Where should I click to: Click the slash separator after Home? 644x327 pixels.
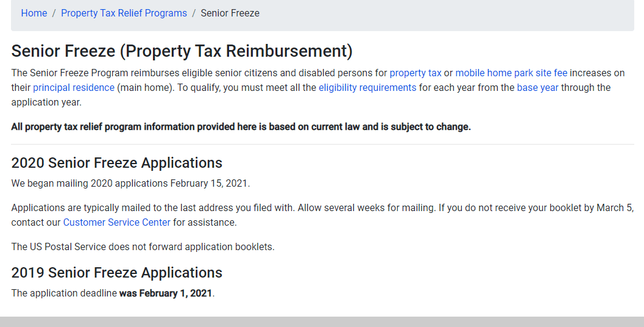point(54,13)
